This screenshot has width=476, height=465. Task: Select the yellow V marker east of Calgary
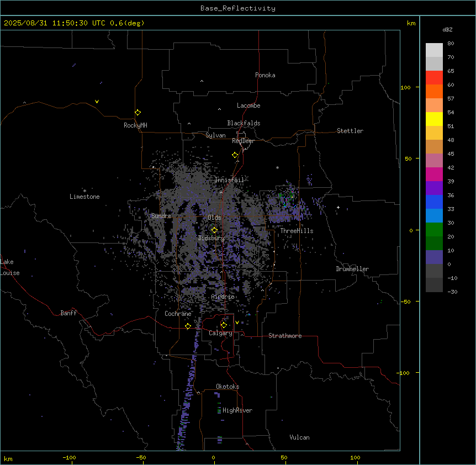tap(237, 323)
